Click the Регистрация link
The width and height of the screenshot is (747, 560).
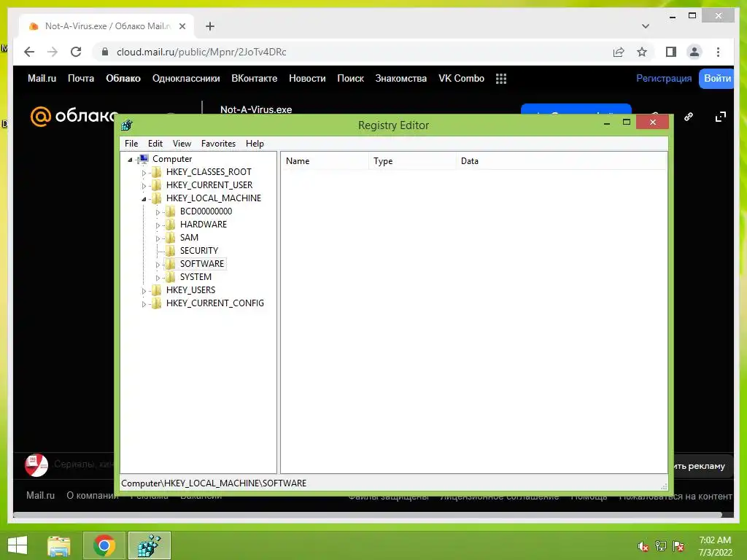[x=664, y=78]
